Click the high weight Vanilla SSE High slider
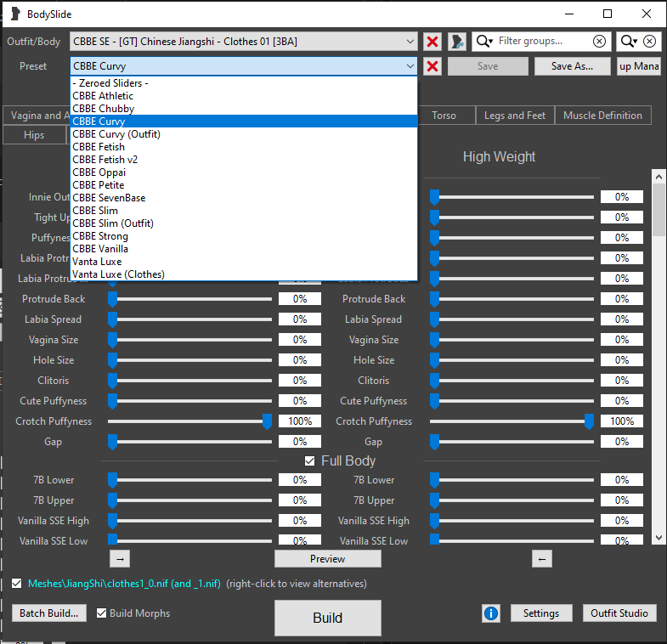 pos(512,521)
